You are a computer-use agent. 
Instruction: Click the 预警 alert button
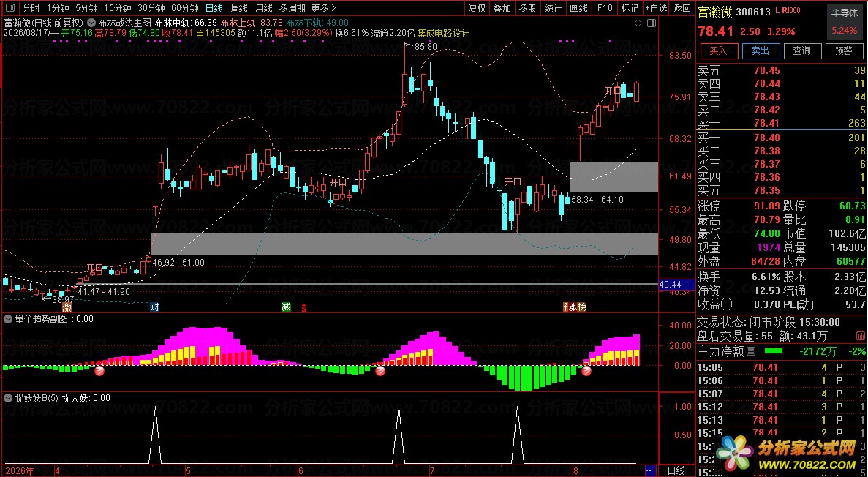point(844,50)
